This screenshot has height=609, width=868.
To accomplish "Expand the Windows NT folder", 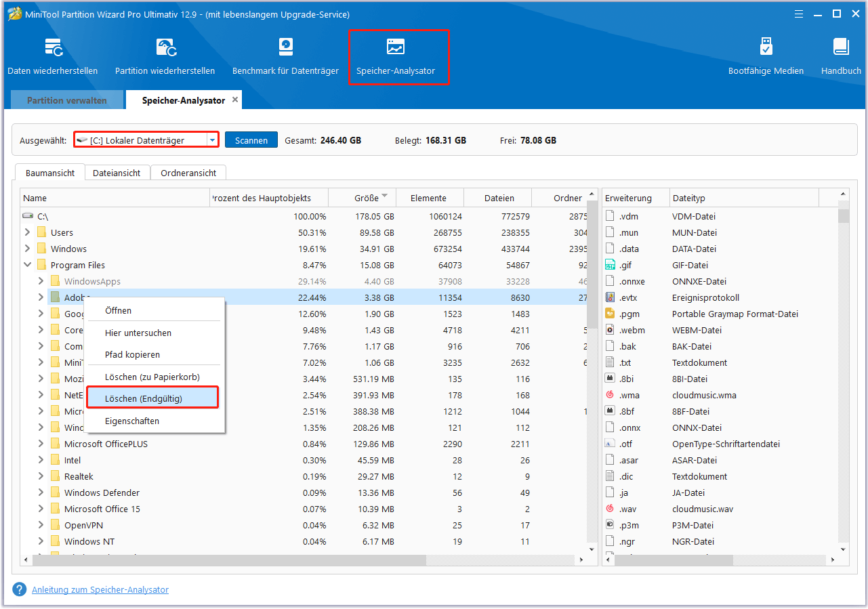I will coord(41,541).
